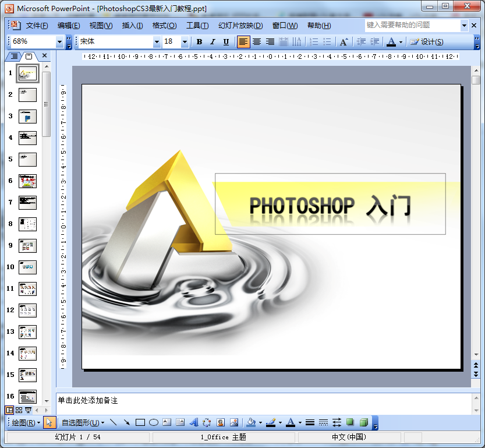Toggle bold formatting
485x448 pixels.
click(x=199, y=41)
